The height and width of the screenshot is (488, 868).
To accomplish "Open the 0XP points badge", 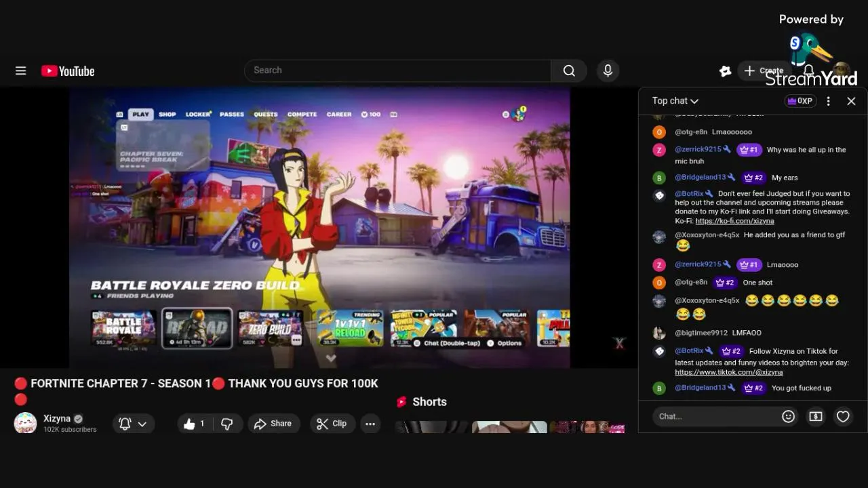I will (x=800, y=101).
